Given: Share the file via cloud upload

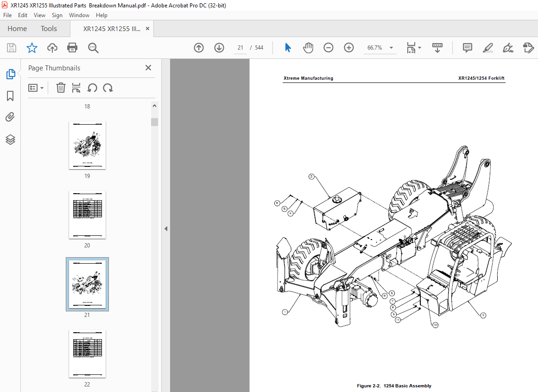Looking at the screenshot, I should (52, 47).
